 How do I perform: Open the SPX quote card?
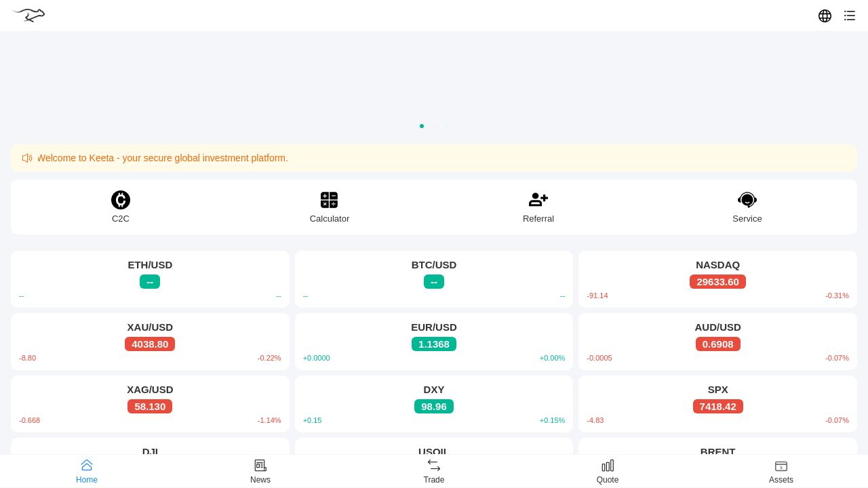point(717,404)
